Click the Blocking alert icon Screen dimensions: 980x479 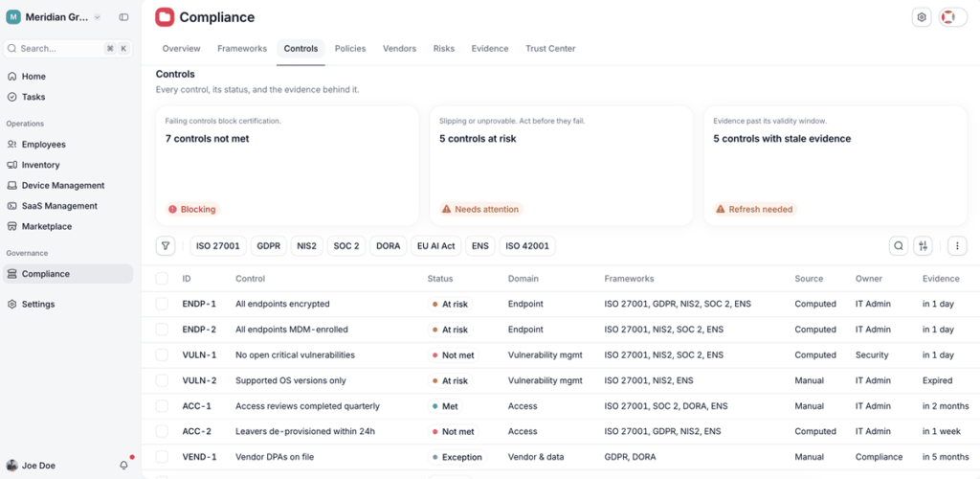click(172, 210)
